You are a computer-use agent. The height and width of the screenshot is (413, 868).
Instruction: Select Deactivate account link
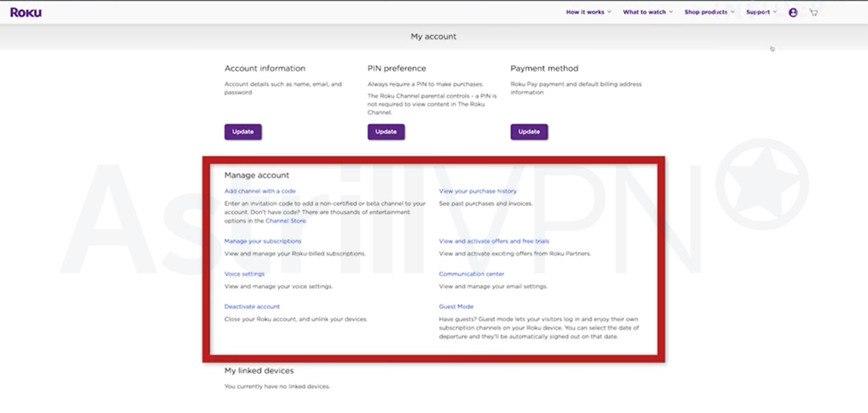coord(252,307)
